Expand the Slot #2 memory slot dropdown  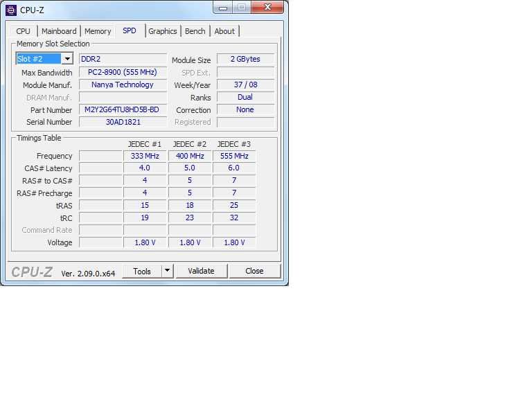pos(67,59)
